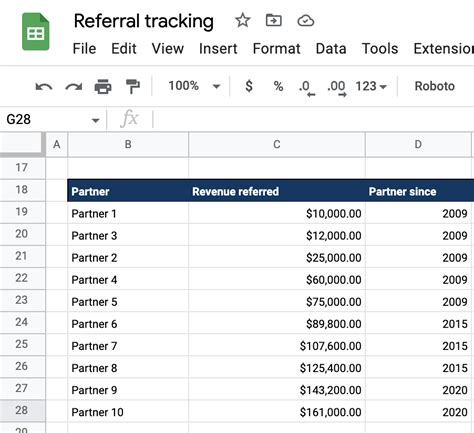Select the $89,800.00 revenue cell
This screenshot has width=474, height=433.
[277, 323]
